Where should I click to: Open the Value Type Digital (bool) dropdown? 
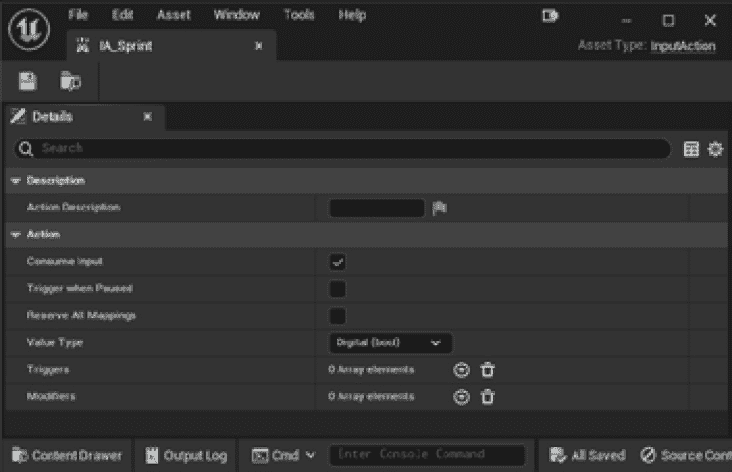(390, 343)
